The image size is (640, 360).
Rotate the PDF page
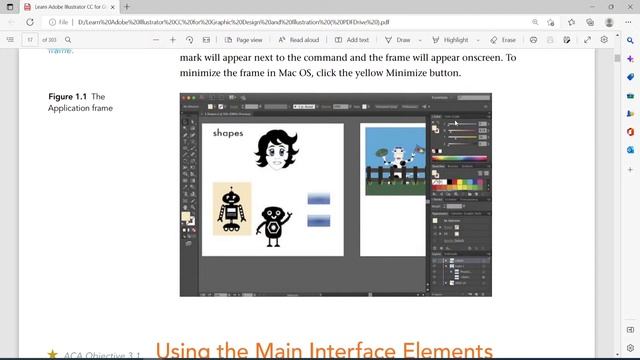point(189,40)
